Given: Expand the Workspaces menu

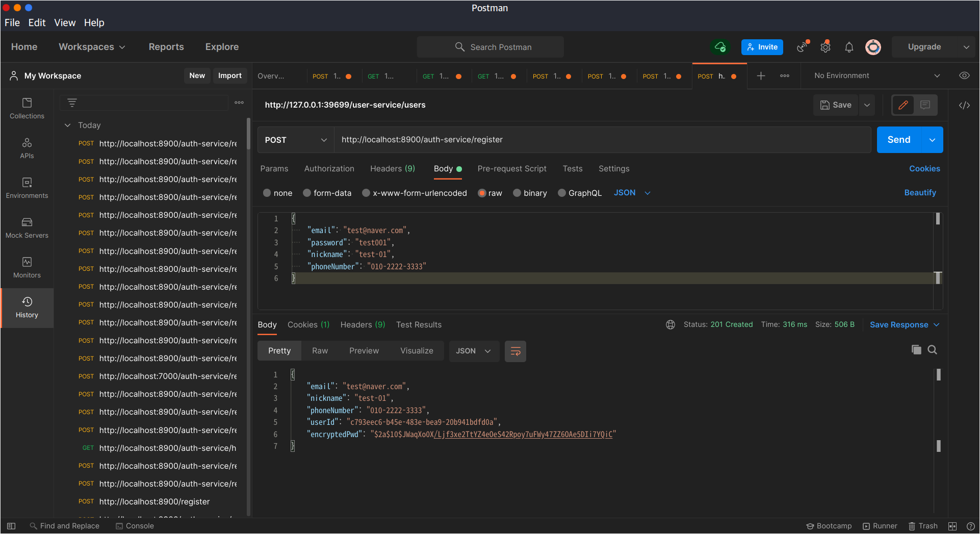Looking at the screenshot, I should [x=92, y=47].
